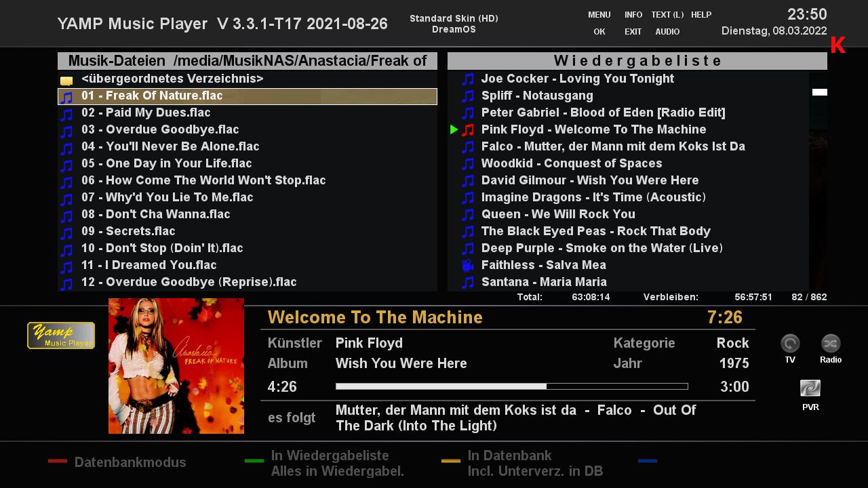
Task: Click the red Datenbankmodus button
Action: click(x=58, y=462)
